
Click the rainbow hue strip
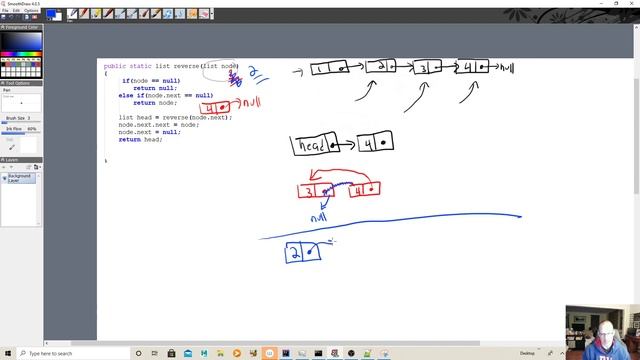point(21,54)
